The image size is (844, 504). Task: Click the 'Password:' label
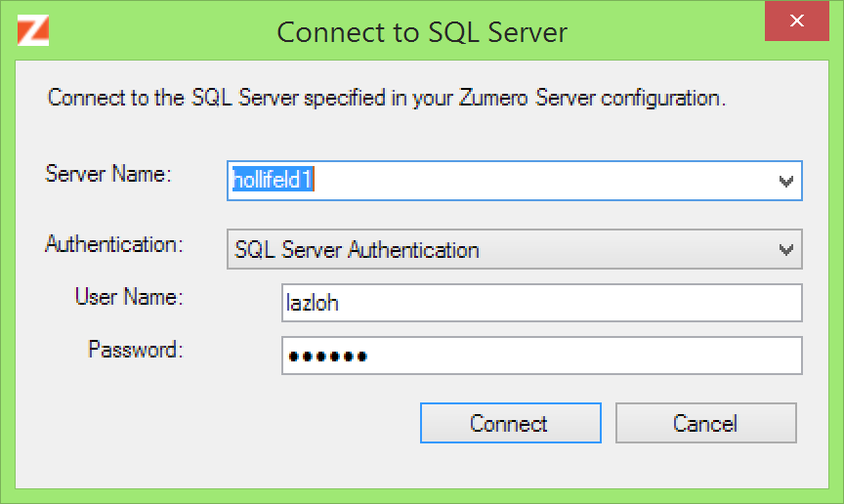(x=136, y=349)
